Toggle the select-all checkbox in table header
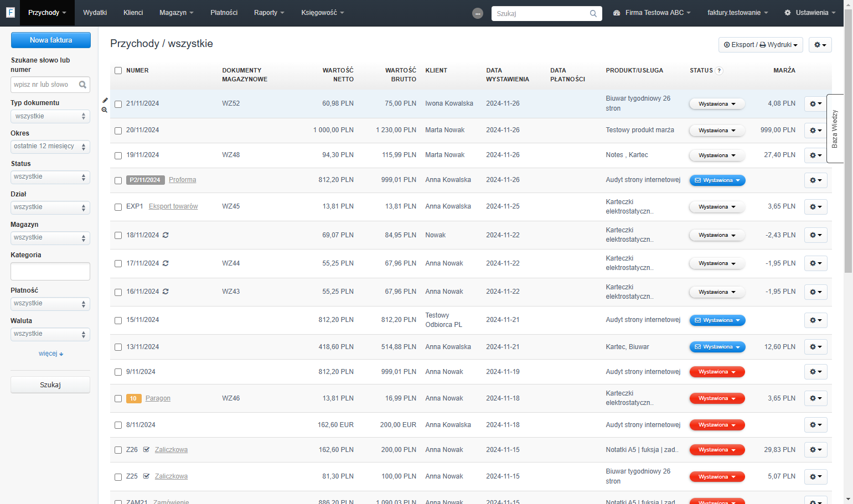The width and height of the screenshot is (853, 504). tap(118, 71)
